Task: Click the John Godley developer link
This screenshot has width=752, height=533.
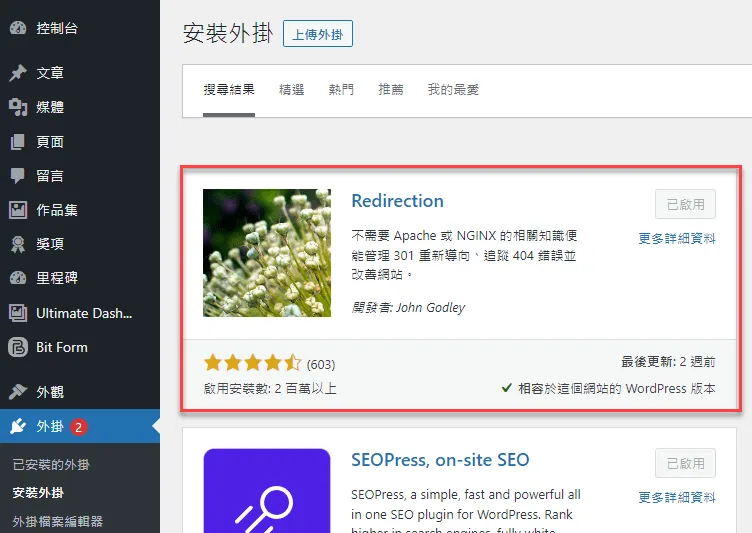Action: coord(430,307)
